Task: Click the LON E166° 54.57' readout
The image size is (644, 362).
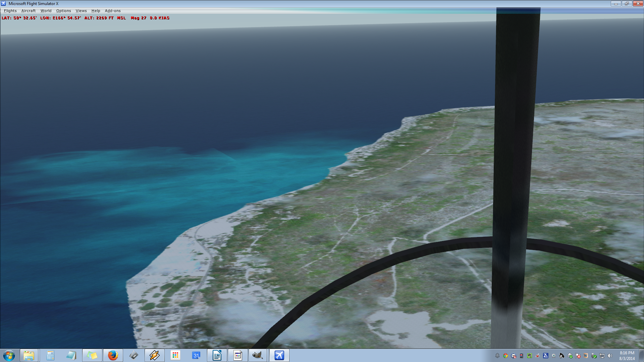Action: click(61, 18)
